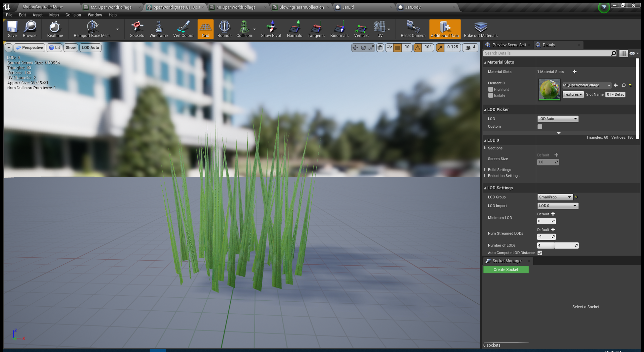Image resolution: width=644 pixels, height=352 pixels.
Task: Toggle grid snapping in viewport
Action: 397,48
